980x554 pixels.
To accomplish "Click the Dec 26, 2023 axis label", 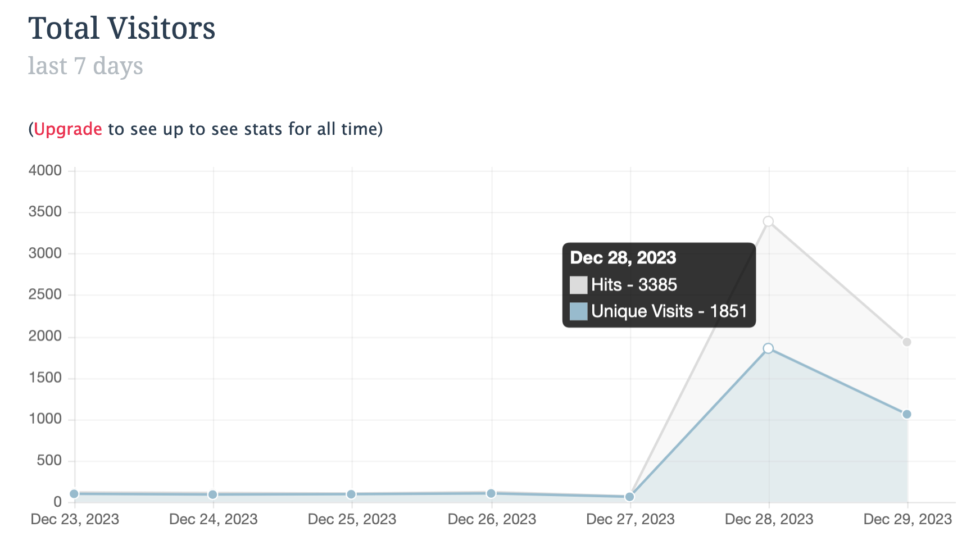I will tap(492, 519).
